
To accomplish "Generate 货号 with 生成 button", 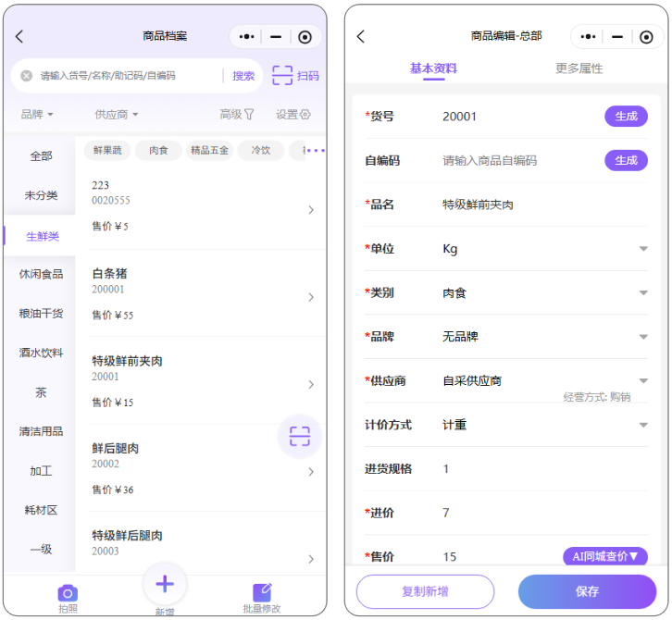I will click(626, 116).
